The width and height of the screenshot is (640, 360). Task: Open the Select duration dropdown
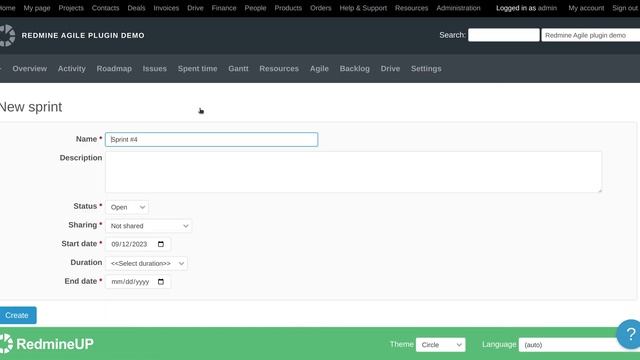[x=147, y=263]
